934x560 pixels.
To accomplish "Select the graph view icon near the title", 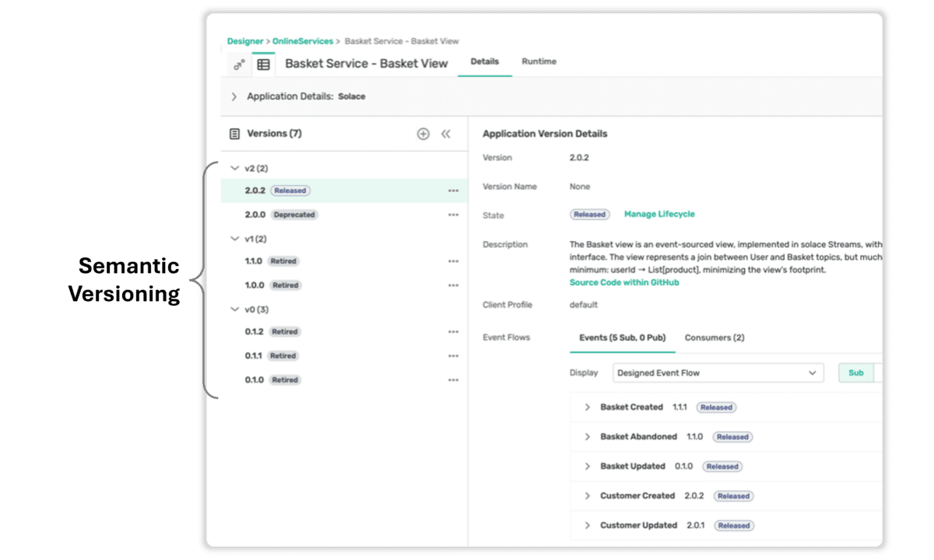I will click(x=239, y=64).
